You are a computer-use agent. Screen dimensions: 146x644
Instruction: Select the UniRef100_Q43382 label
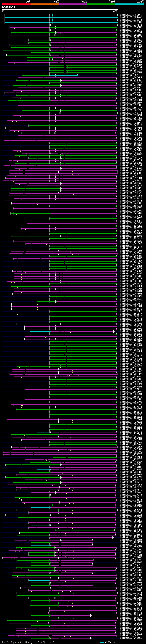[131, 203]
